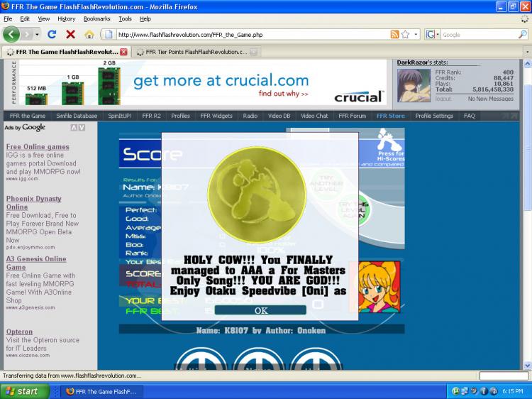This screenshot has width=532, height=399.
Task: Click page scrollbar down arrow
Action: [x=527, y=366]
